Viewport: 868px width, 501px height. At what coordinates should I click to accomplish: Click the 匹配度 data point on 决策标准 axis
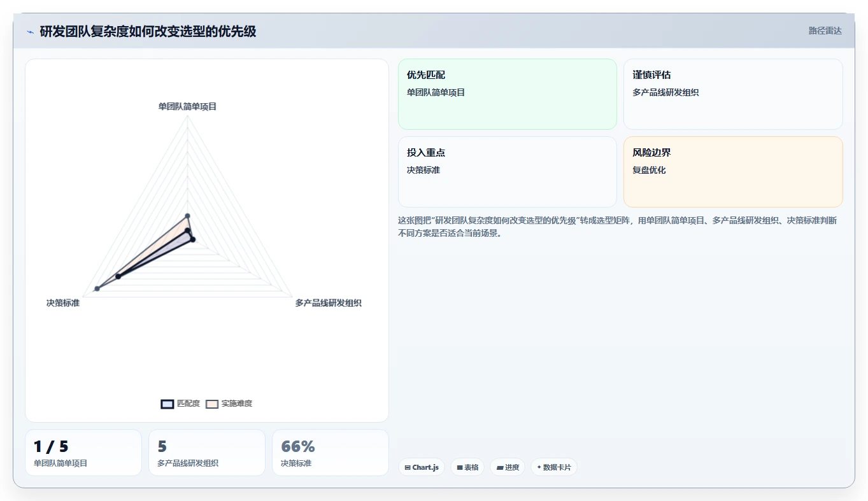pyautogui.click(x=118, y=276)
